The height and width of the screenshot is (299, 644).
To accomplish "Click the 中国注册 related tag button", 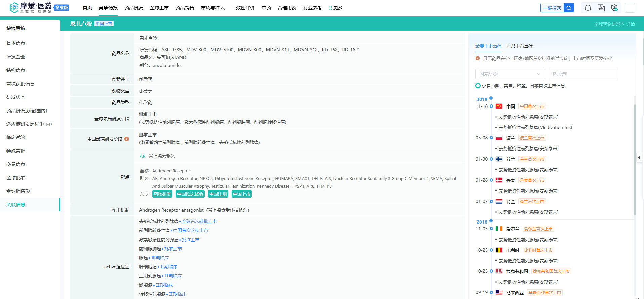I will click(x=218, y=194).
